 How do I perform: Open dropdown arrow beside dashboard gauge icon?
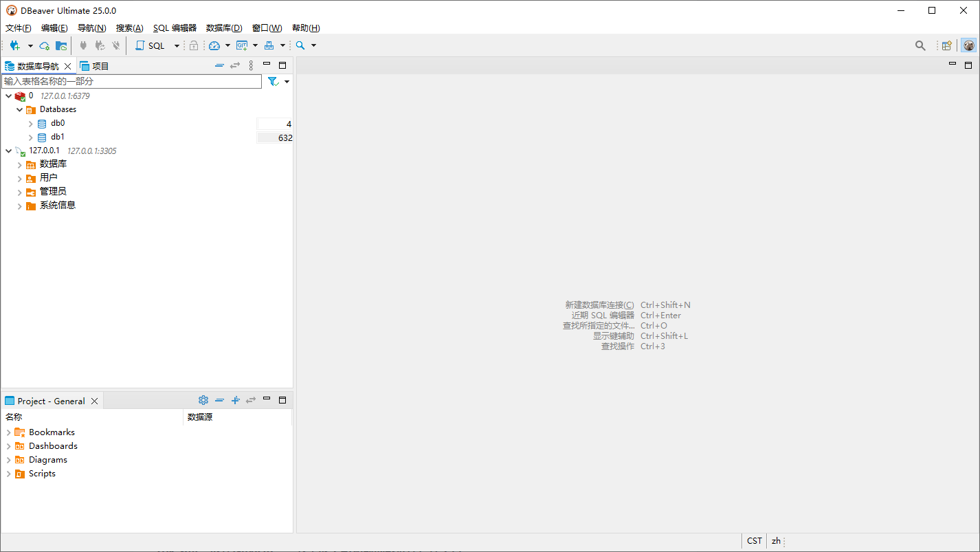coord(227,45)
